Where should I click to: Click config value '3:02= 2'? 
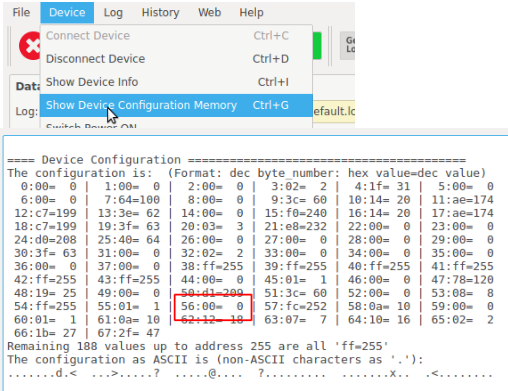click(x=299, y=186)
